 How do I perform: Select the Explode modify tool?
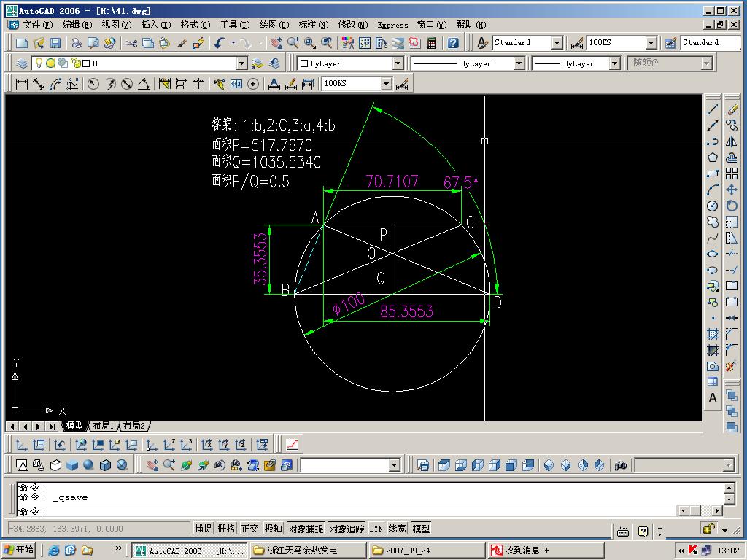[x=732, y=366]
